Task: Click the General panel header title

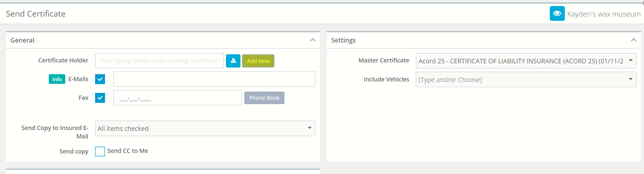Action: coord(22,40)
